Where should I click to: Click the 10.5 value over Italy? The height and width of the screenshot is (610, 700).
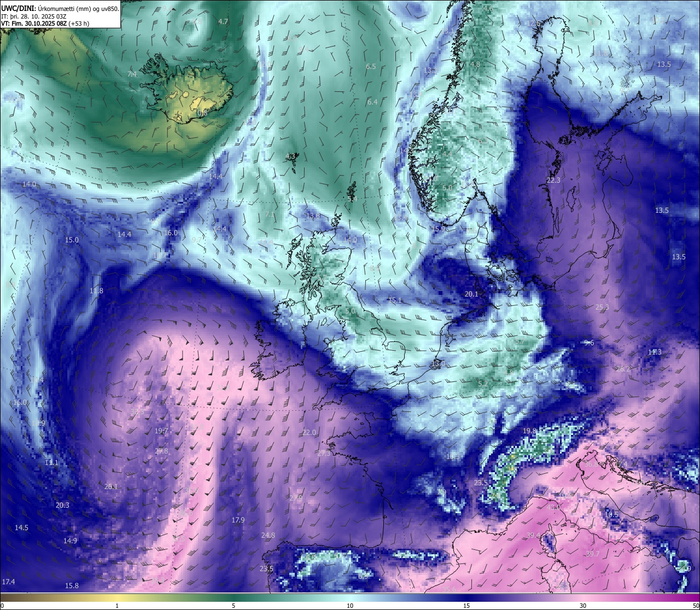tap(611, 515)
